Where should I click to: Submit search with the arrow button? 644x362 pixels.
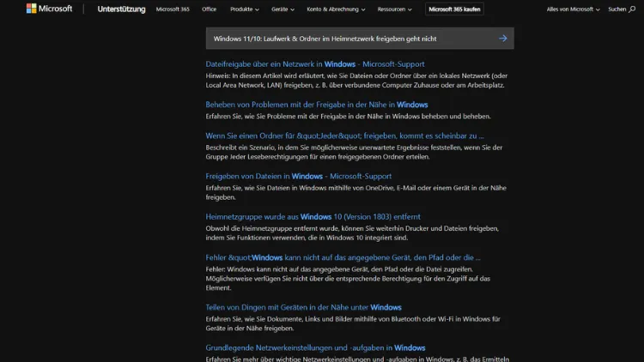point(502,39)
